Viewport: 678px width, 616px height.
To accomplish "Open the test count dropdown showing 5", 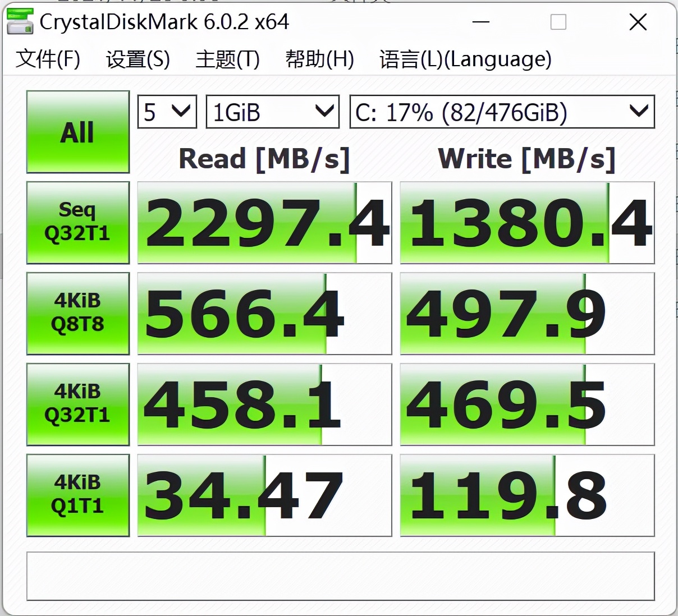I will [x=167, y=112].
